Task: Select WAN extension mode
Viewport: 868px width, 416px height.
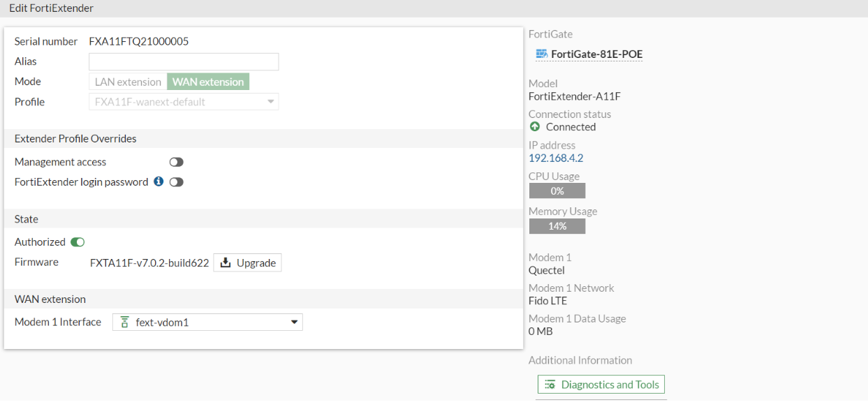Action: tap(208, 81)
